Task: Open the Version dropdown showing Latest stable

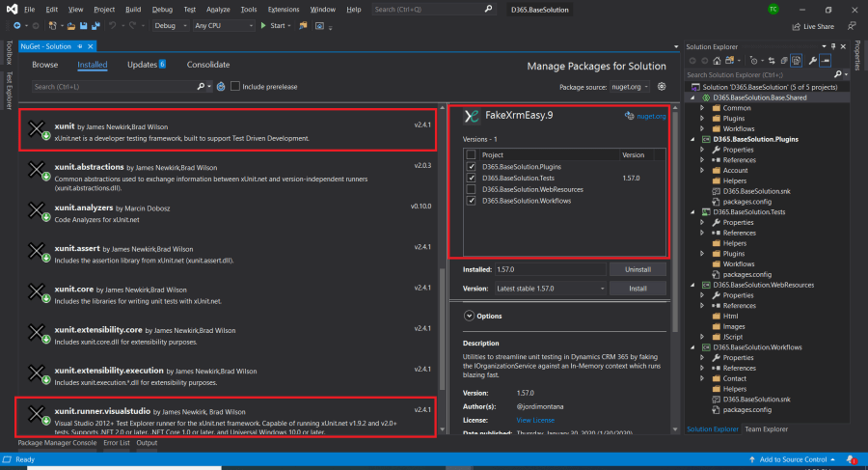Action: tap(549, 288)
